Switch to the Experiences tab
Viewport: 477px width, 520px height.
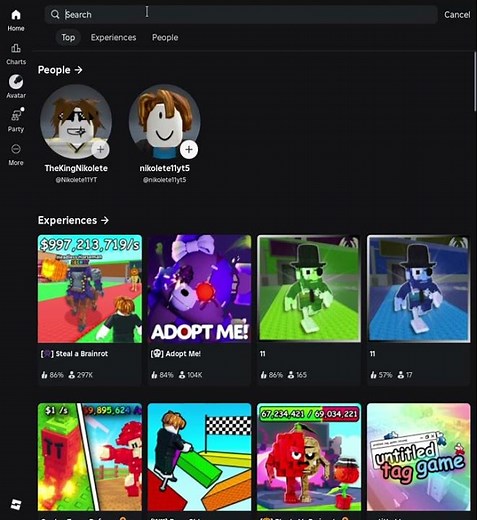[x=113, y=37]
